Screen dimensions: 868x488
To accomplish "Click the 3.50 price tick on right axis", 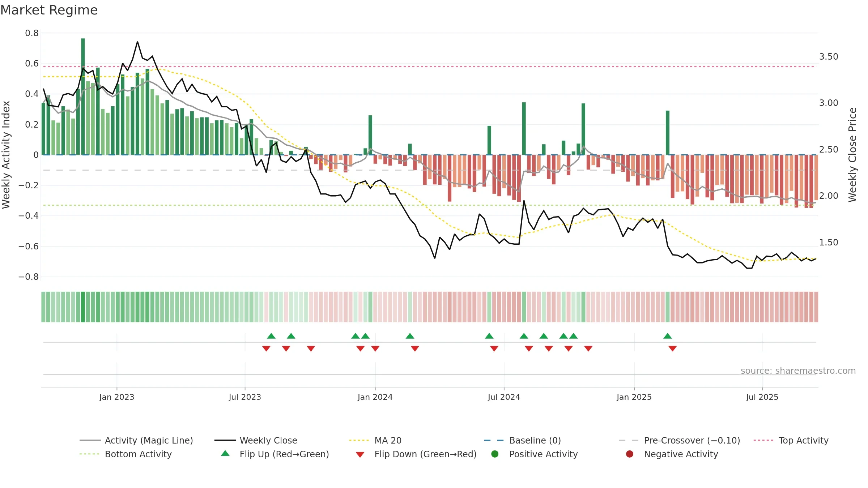I will click(x=829, y=57).
